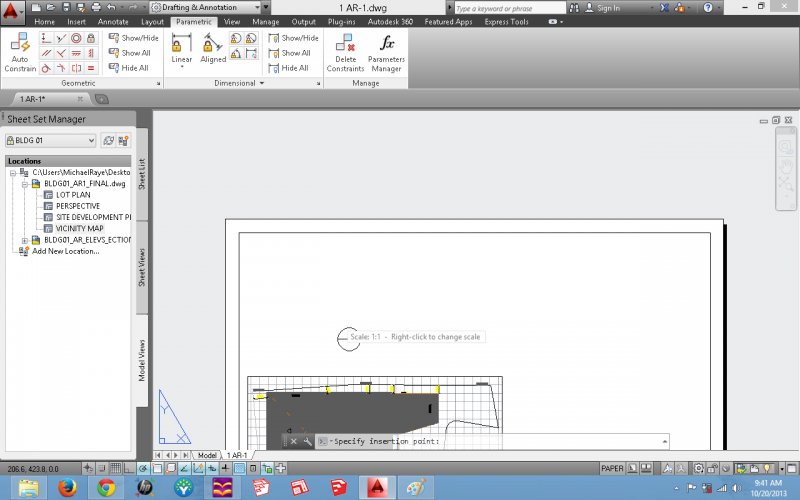The image size is (800, 500).
Task: Click Add New Location link
Action: tap(65, 251)
